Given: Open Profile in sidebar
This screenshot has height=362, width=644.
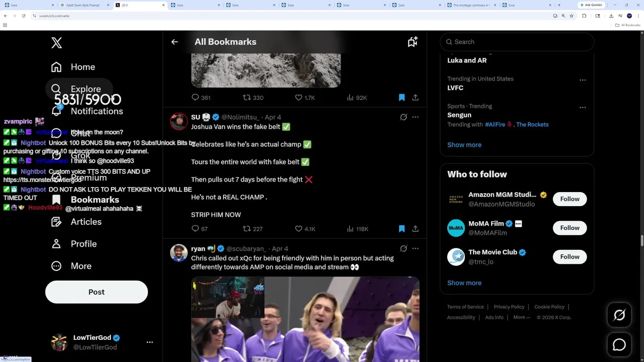Looking at the screenshot, I should [x=73, y=244].
